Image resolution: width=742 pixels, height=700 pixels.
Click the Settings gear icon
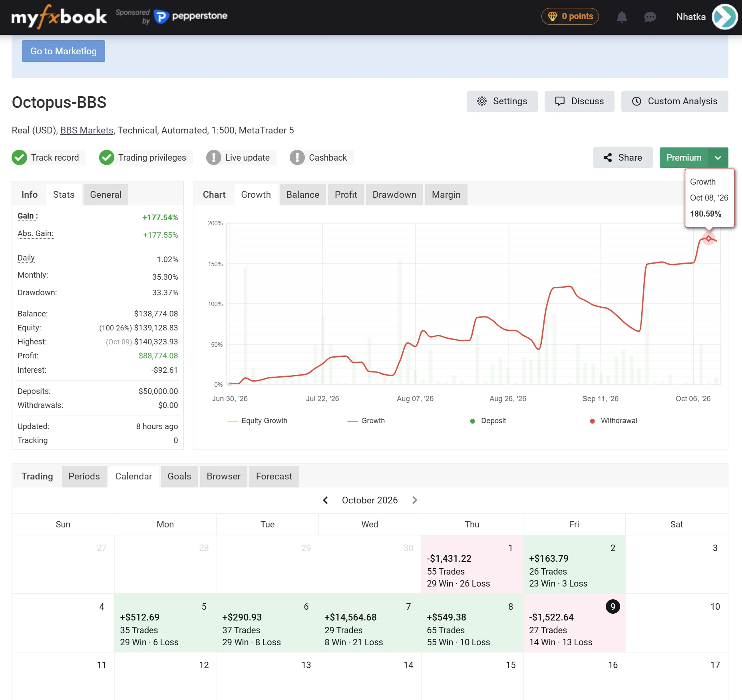tap(482, 101)
